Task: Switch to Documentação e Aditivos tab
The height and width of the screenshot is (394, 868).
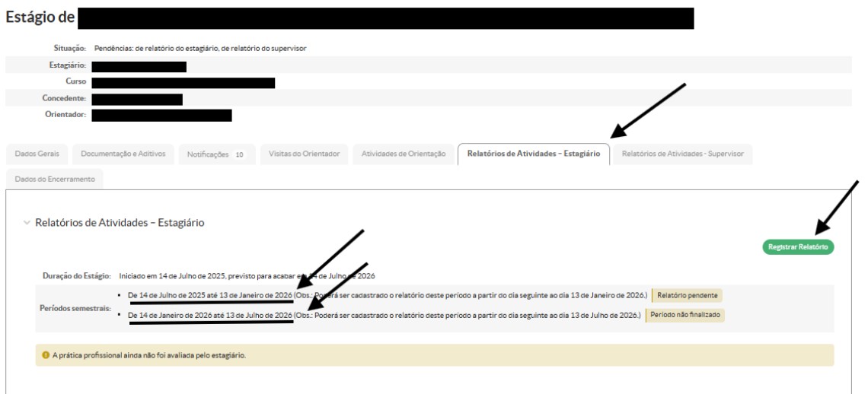Action: (123, 154)
